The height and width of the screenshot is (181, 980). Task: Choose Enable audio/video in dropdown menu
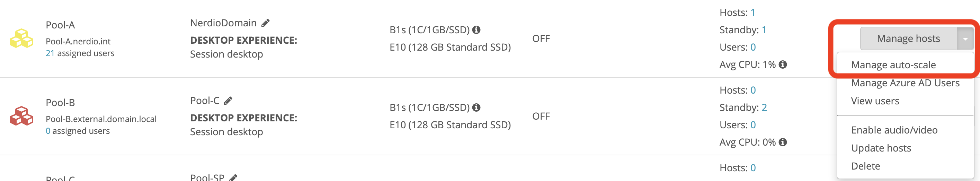(x=894, y=130)
